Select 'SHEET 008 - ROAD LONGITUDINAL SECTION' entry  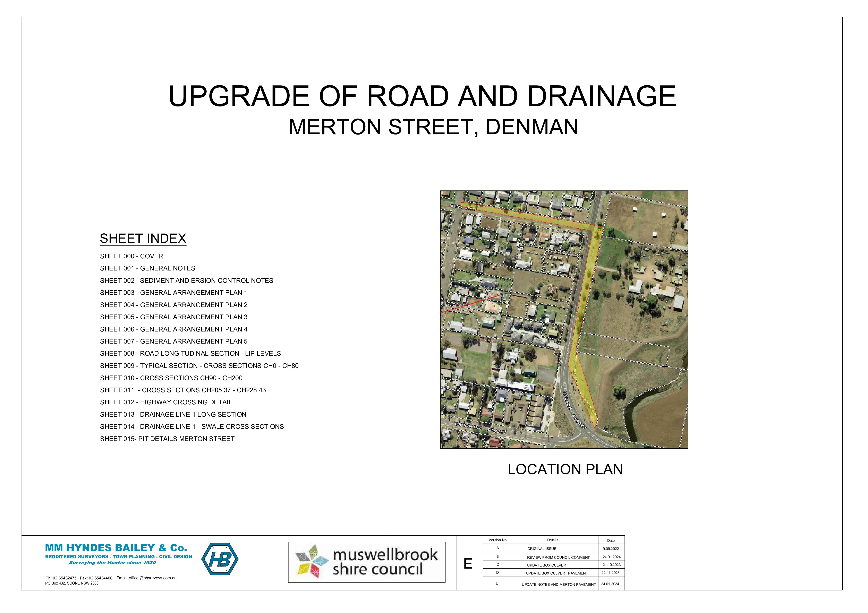pos(190,353)
